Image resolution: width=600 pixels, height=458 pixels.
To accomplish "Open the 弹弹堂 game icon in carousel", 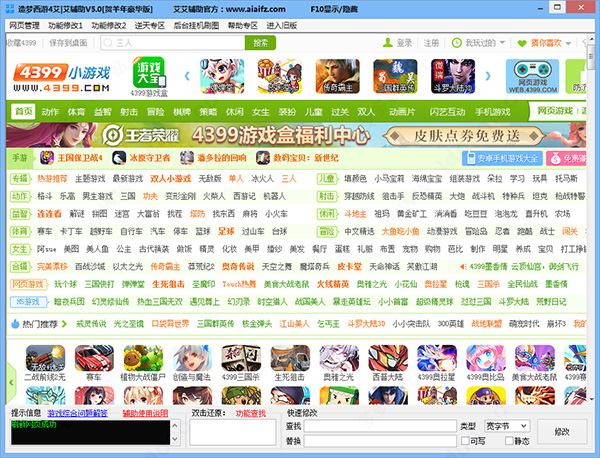I will [x=222, y=76].
